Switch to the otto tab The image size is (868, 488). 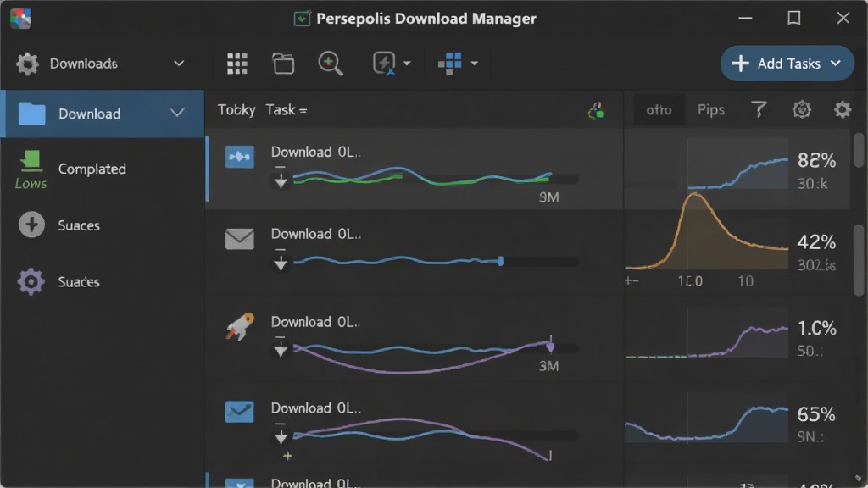pos(659,109)
